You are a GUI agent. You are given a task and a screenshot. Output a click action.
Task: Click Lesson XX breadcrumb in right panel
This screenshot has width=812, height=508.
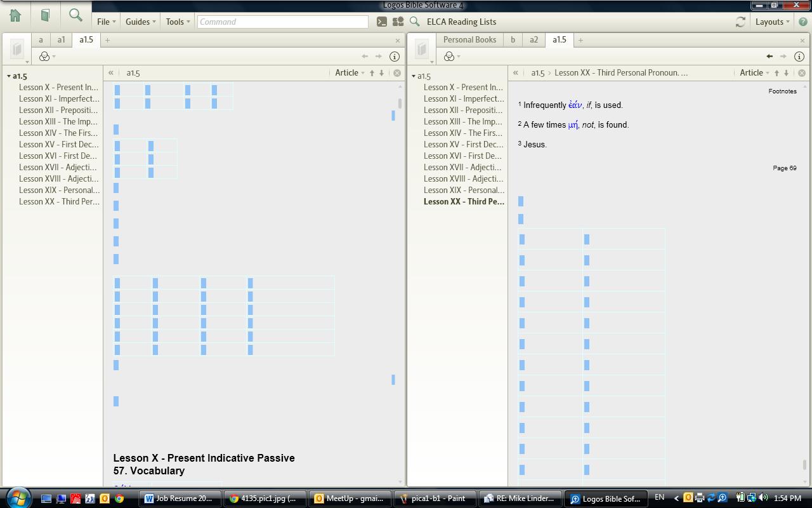(620, 73)
